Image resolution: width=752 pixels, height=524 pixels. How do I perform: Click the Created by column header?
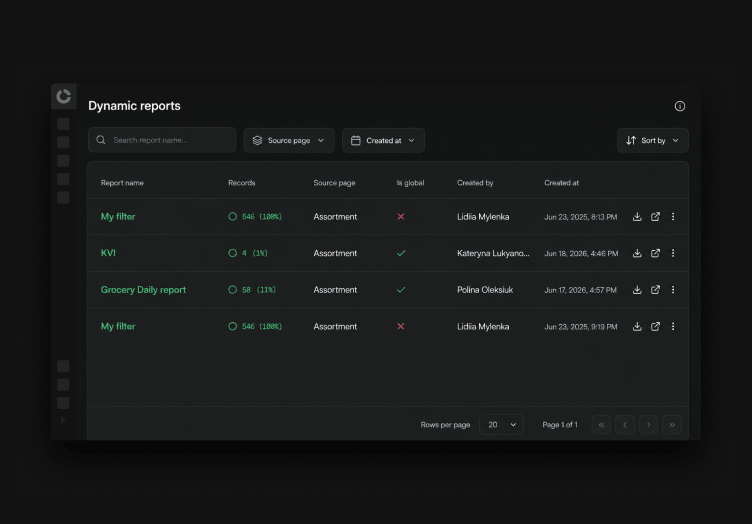475,183
